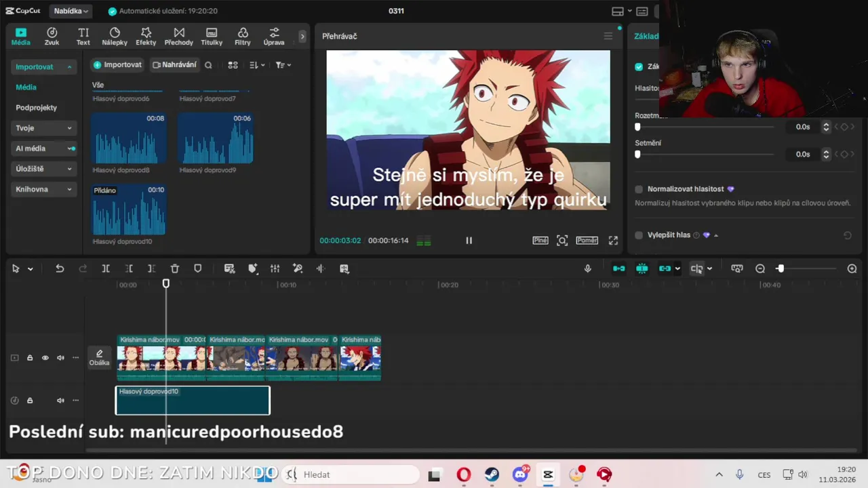Image resolution: width=868 pixels, height=488 pixels.
Task: Switch to the Efekty tab
Action: click(146, 37)
